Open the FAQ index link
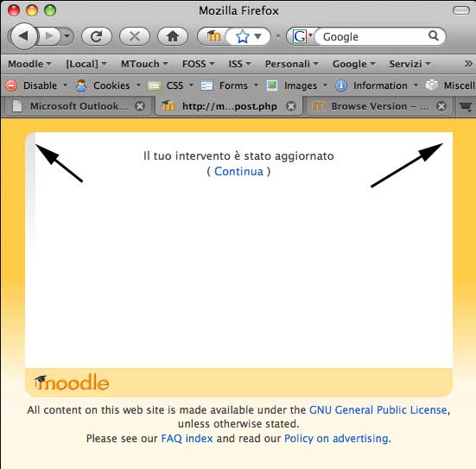This screenshot has width=476, height=469. pos(187,439)
